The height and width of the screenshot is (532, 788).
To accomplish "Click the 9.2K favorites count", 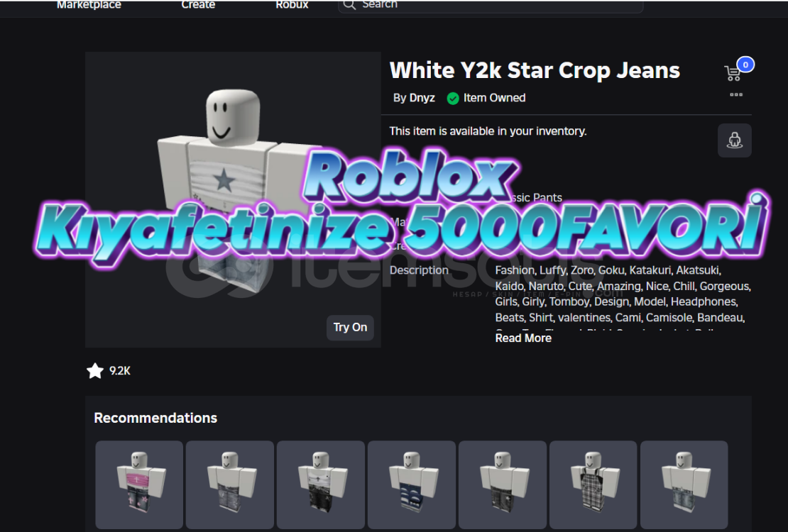I will click(119, 371).
